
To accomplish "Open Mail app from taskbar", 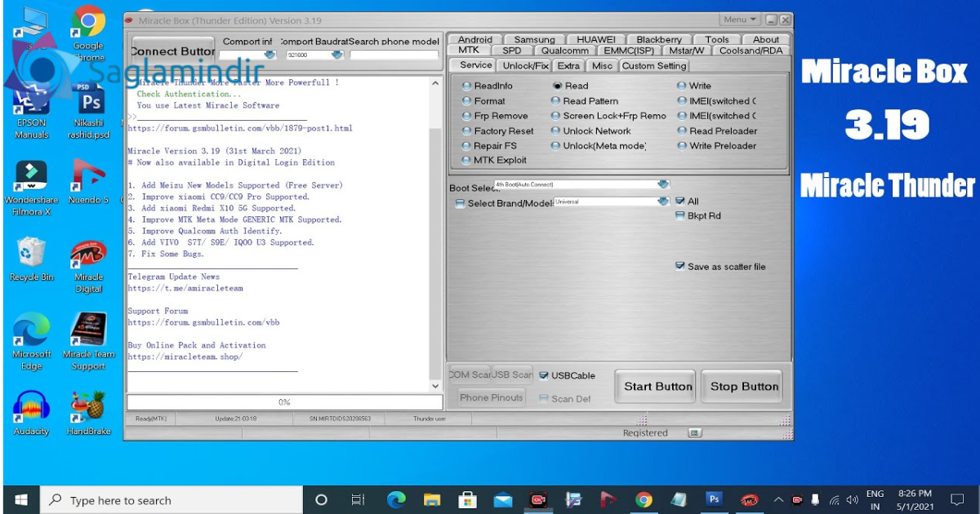I will [503, 499].
